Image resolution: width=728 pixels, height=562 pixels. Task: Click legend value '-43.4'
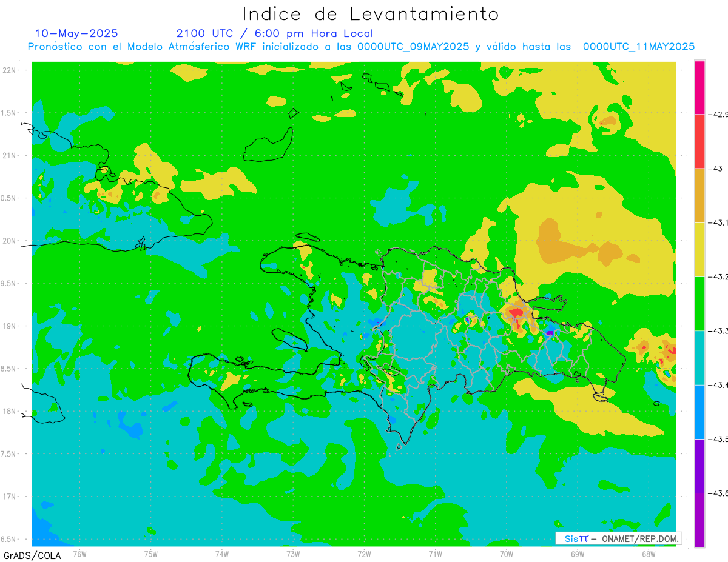point(717,385)
